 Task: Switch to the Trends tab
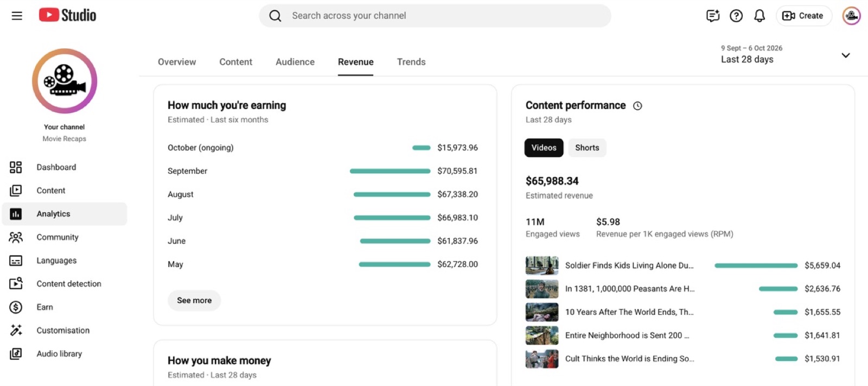[411, 62]
